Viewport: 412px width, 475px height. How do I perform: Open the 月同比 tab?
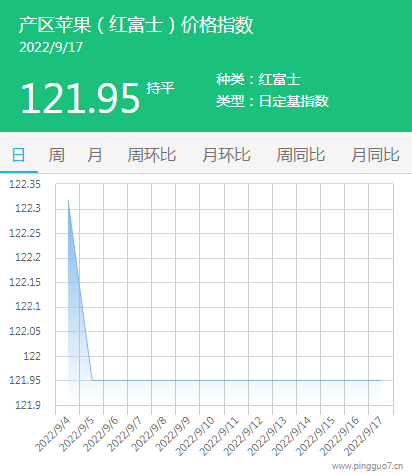point(375,155)
